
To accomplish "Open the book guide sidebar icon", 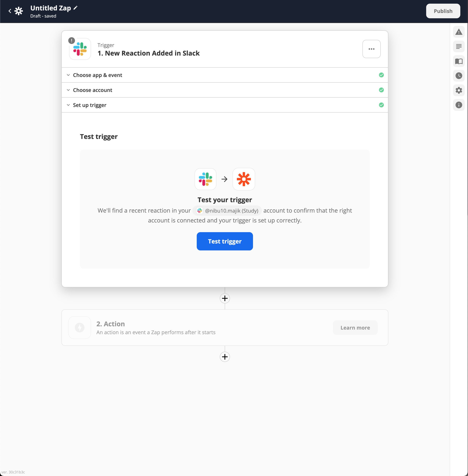I will [459, 61].
